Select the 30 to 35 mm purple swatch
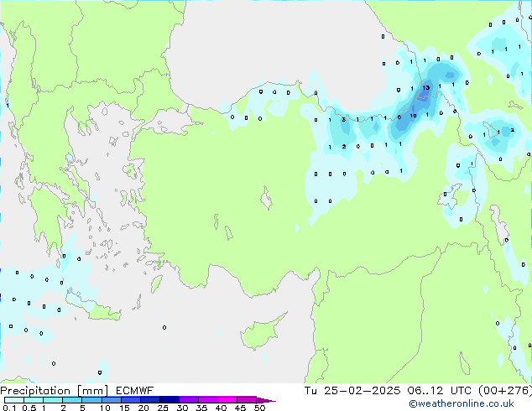 click(x=189, y=400)
